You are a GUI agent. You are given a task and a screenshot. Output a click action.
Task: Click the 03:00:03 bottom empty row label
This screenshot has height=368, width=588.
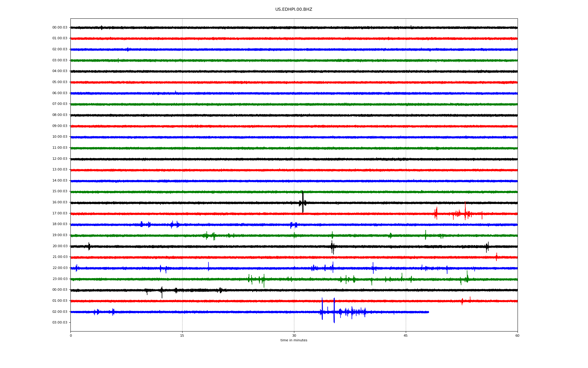tap(60, 323)
